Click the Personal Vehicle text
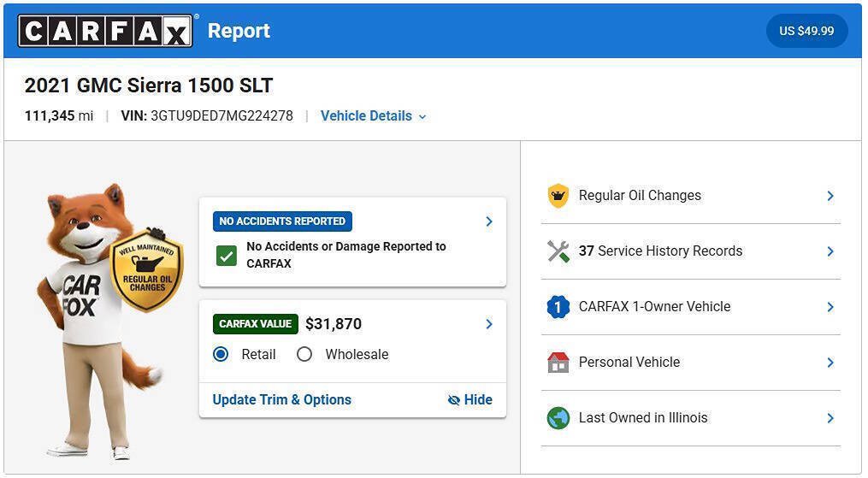This screenshot has width=868, height=478. click(629, 362)
